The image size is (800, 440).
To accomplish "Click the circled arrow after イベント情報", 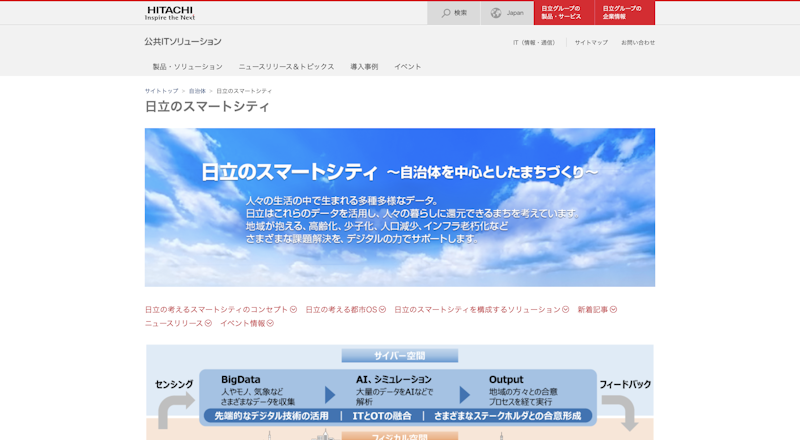I will 270,324.
